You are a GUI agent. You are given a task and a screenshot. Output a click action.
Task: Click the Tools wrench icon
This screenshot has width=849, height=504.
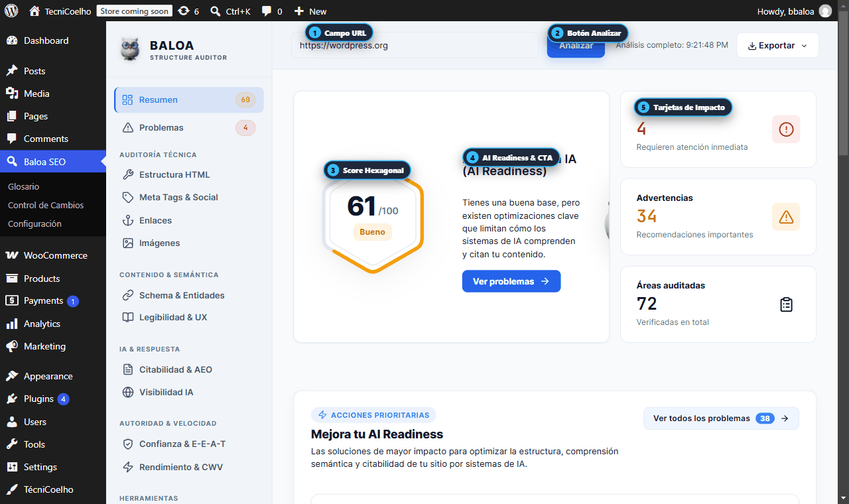click(12, 444)
